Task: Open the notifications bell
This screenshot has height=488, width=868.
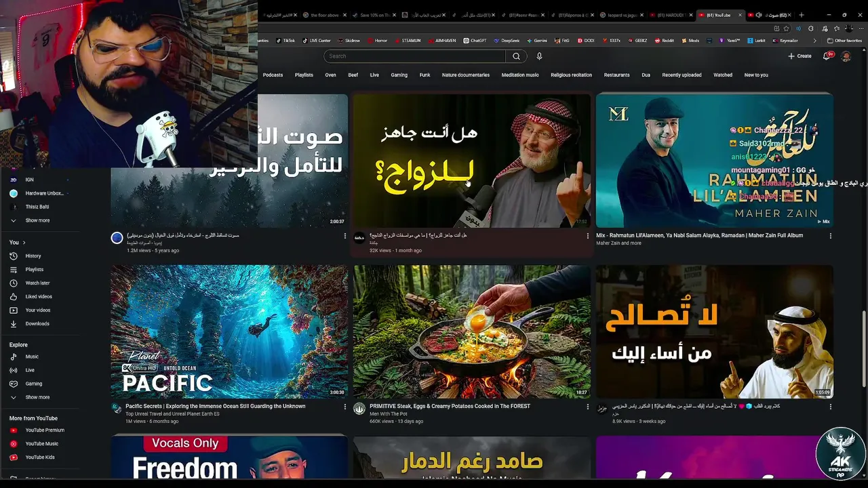Action: point(827,56)
